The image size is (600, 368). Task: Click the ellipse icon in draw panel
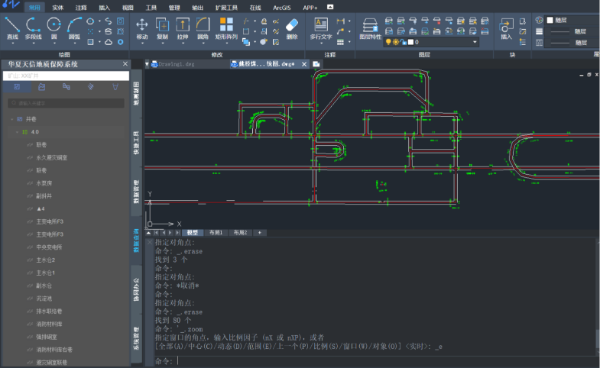coord(90,21)
